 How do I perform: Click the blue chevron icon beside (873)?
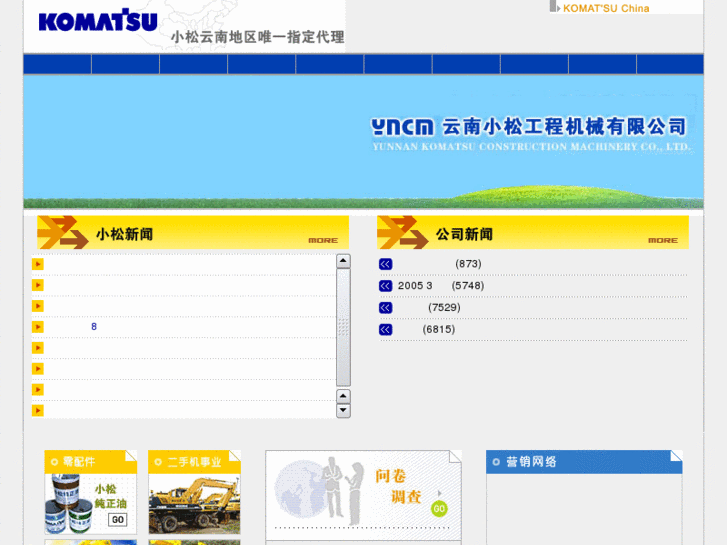pyautogui.click(x=385, y=264)
